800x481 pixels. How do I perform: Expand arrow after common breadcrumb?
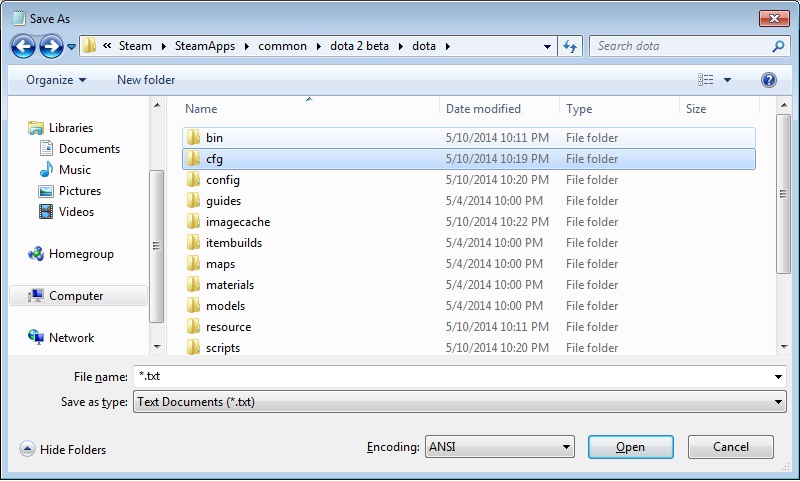point(318,46)
